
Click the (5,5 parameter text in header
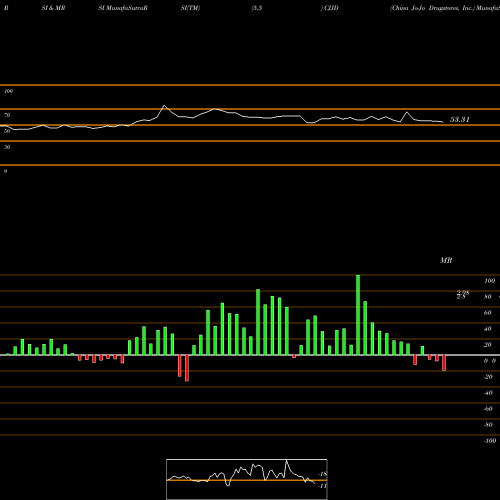tap(257, 8)
